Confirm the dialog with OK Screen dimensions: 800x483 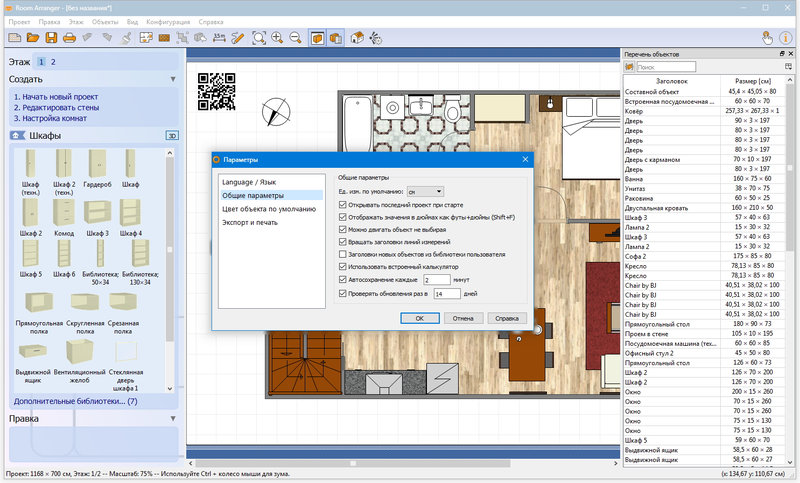420,318
